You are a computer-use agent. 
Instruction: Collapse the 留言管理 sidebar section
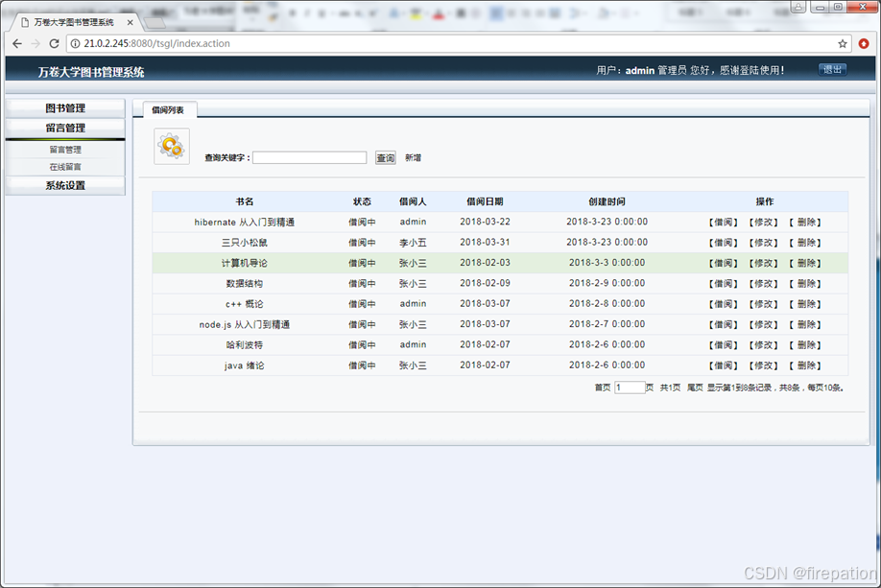(65, 128)
